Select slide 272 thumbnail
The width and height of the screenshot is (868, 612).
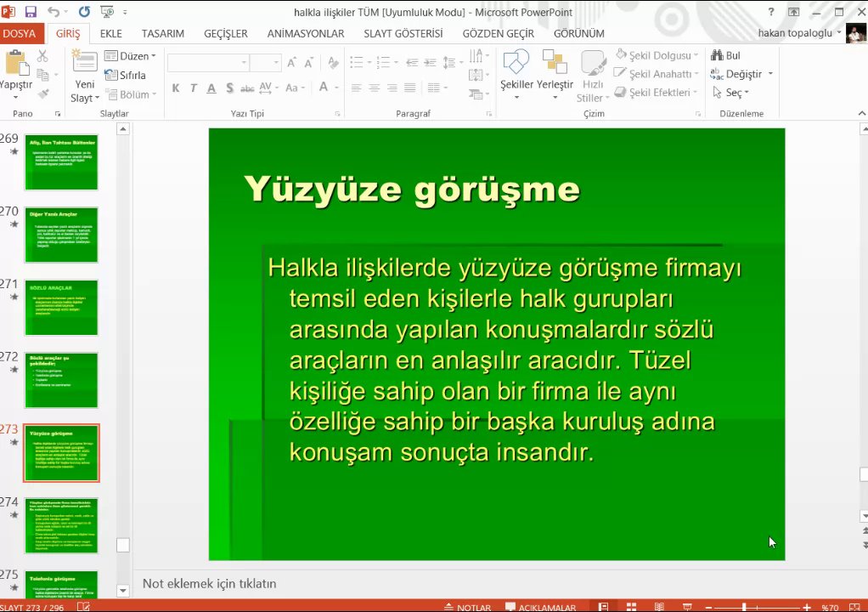coord(61,380)
